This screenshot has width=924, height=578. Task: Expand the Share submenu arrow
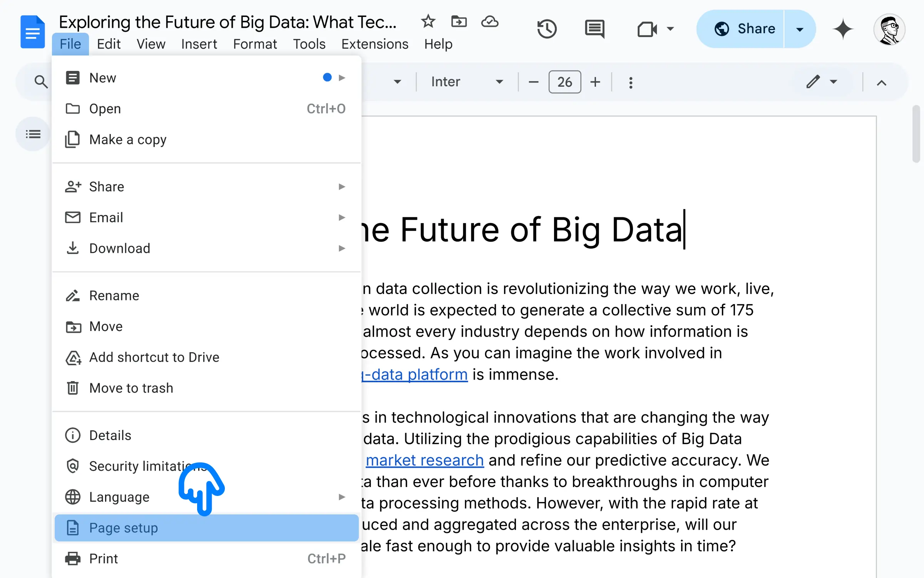point(343,187)
